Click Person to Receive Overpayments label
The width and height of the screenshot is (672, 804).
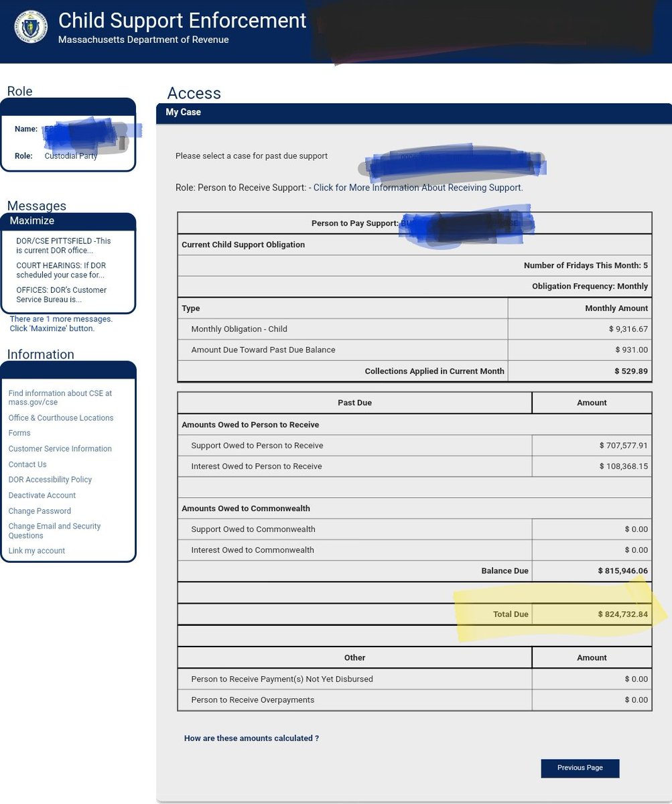pos(253,700)
